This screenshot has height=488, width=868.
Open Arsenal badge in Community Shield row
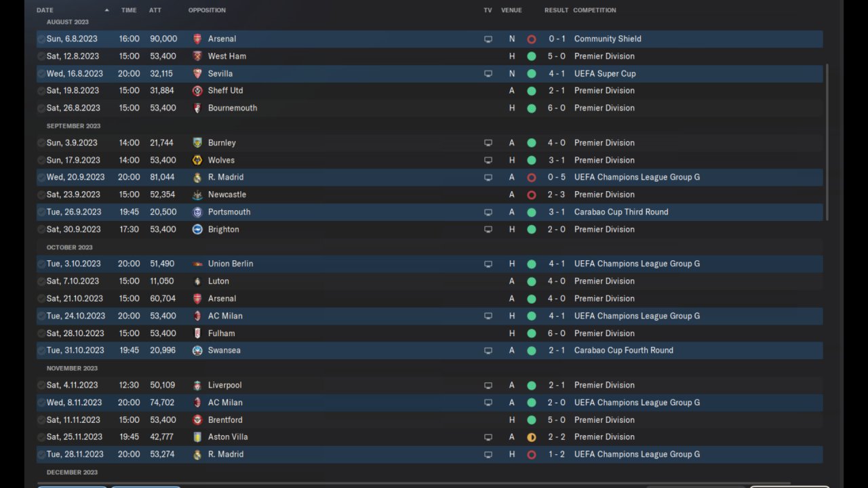point(197,39)
